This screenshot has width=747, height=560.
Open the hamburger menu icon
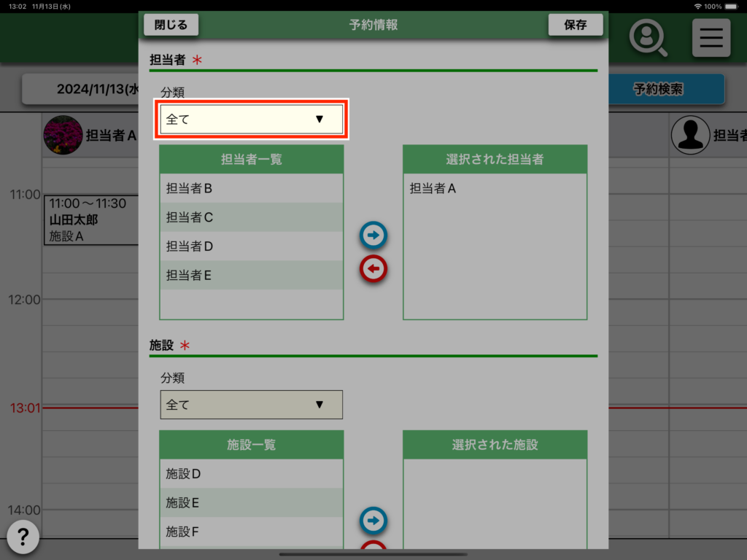pyautogui.click(x=711, y=37)
